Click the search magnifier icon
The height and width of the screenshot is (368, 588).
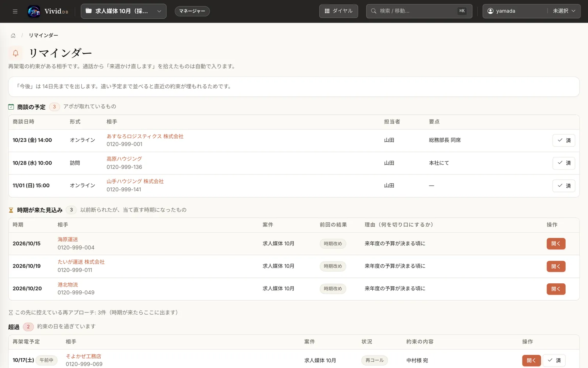coord(373,11)
